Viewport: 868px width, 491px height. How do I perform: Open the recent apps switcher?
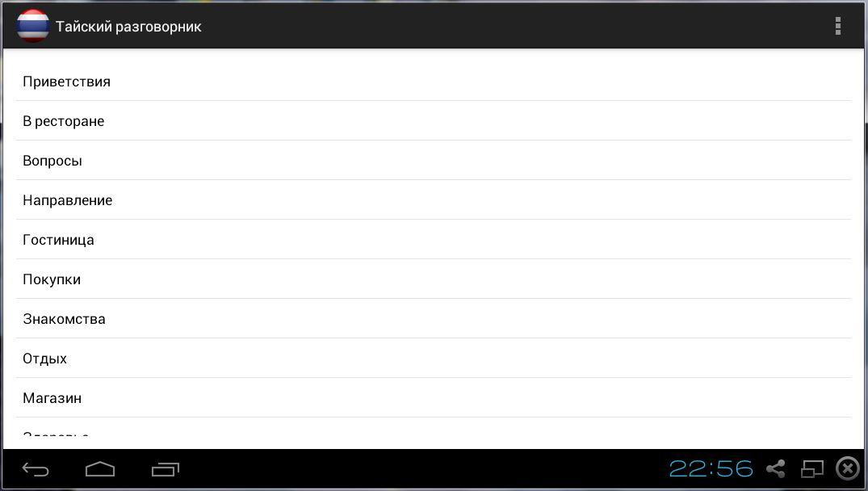166,469
